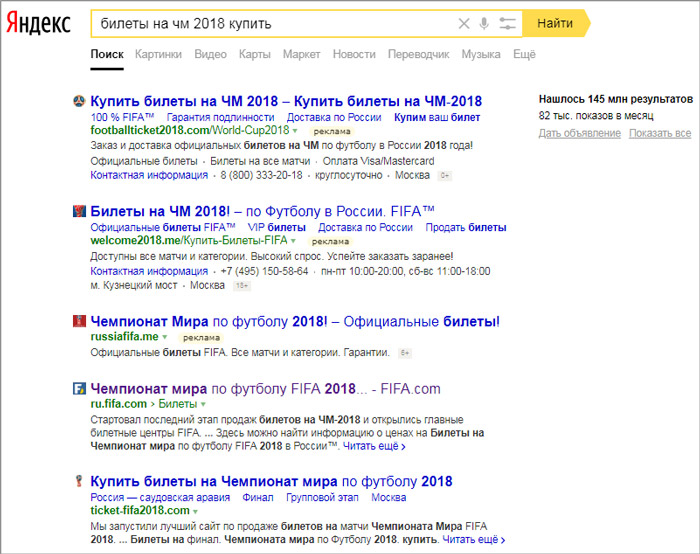The width and height of the screenshot is (700, 554).
Task: Open 'Доставка по России' under welcome2018.me
Action: (x=365, y=227)
